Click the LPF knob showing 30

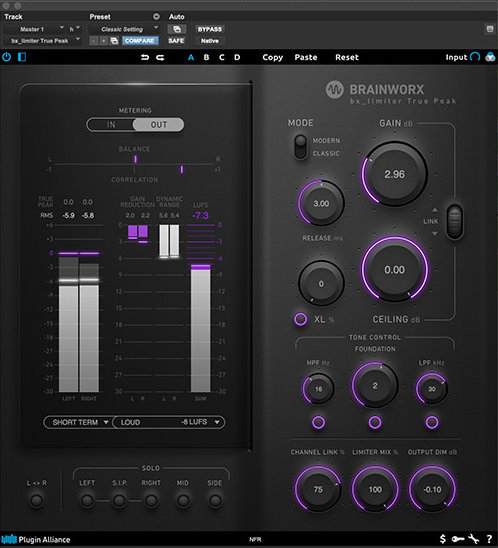tap(432, 389)
